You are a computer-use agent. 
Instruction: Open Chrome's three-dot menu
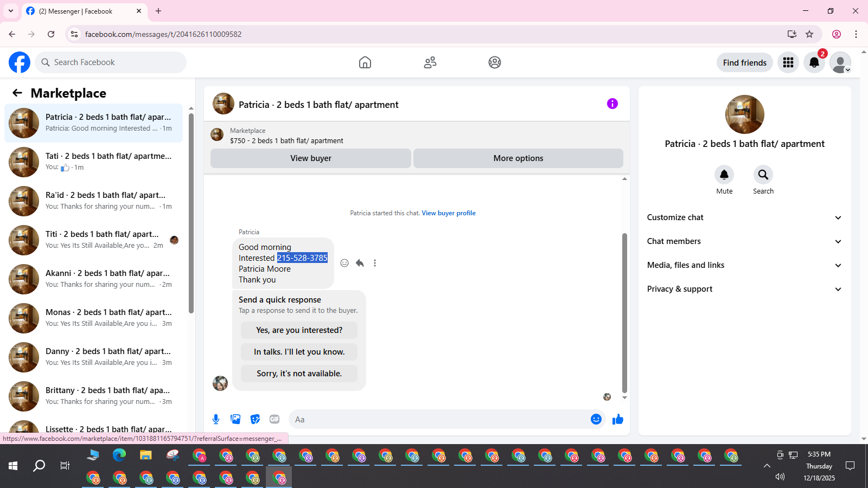click(856, 34)
